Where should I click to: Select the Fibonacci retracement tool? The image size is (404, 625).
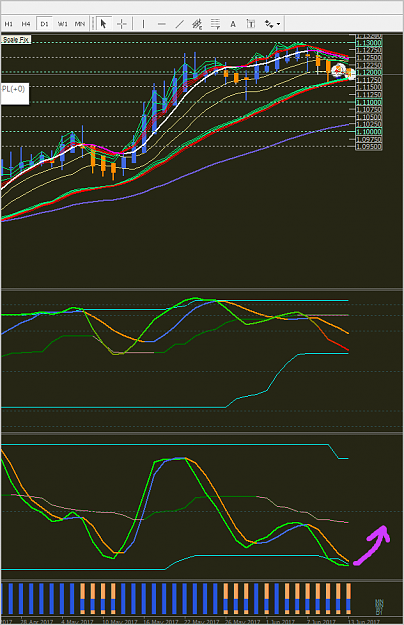pyautogui.click(x=215, y=24)
